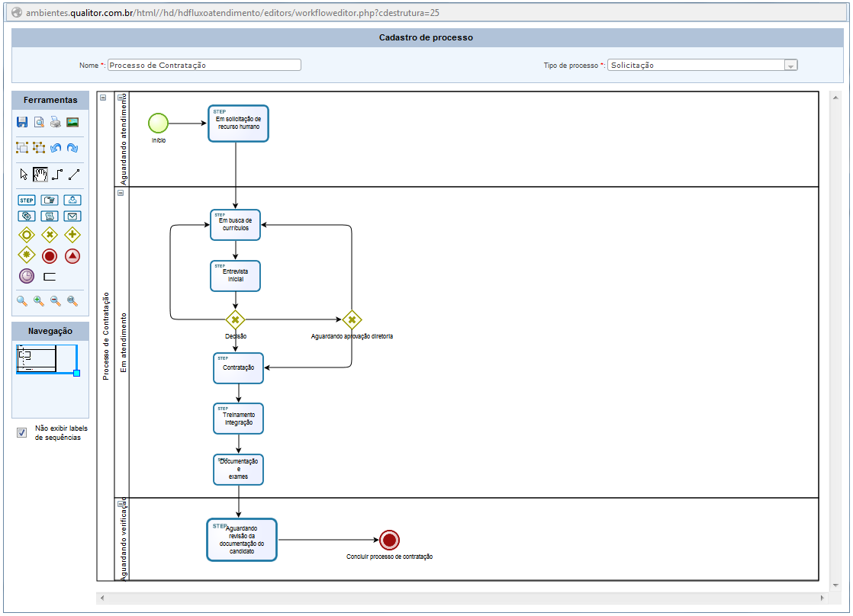853x616 pixels.
Task: Click the Undo arrow icon
Action: pos(56,148)
